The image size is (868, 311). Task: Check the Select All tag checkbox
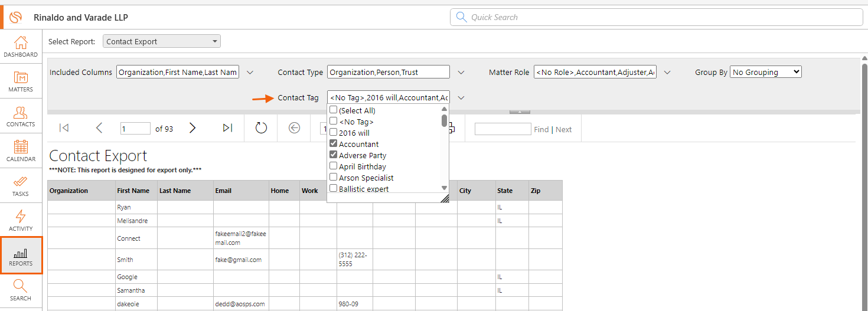(x=334, y=110)
